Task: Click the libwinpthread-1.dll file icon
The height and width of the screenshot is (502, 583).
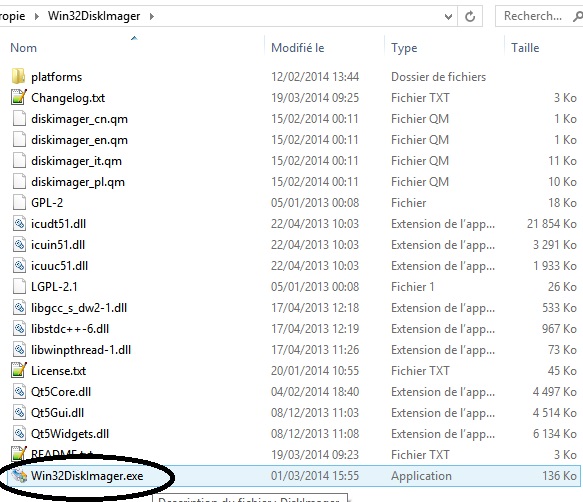Action: (19, 350)
